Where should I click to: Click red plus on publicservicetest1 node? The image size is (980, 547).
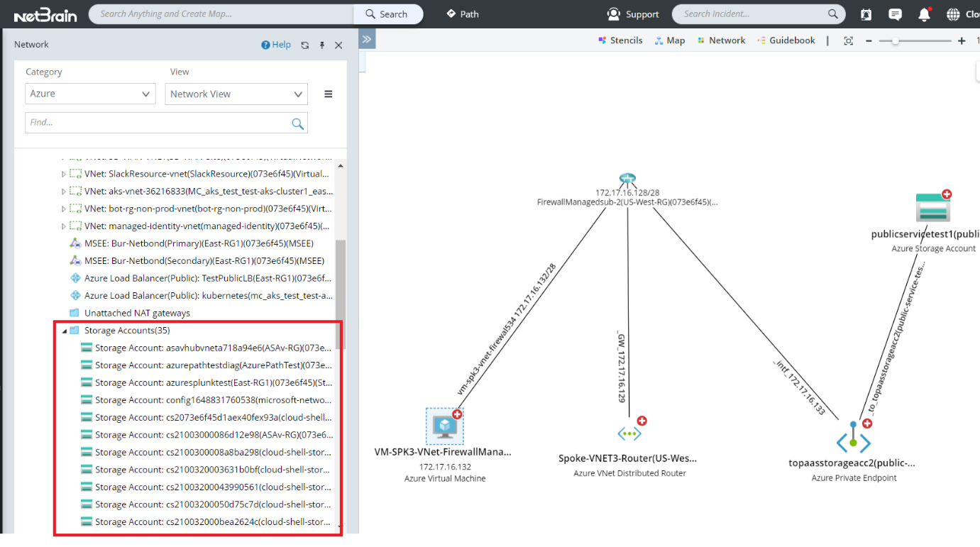pos(946,194)
